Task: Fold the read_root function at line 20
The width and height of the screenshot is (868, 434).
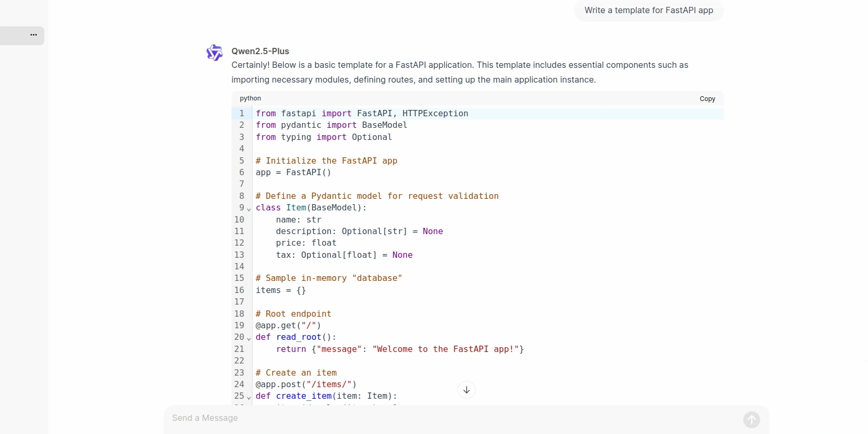Action: tap(249, 339)
